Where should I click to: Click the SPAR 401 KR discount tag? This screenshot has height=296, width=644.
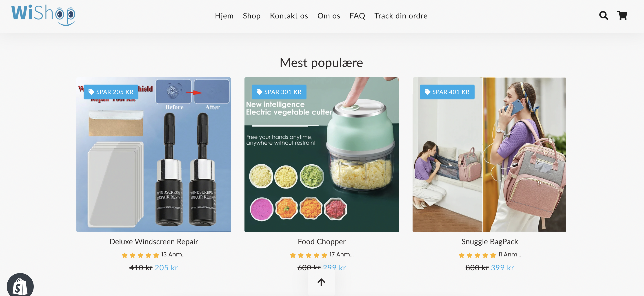point(447,92)
